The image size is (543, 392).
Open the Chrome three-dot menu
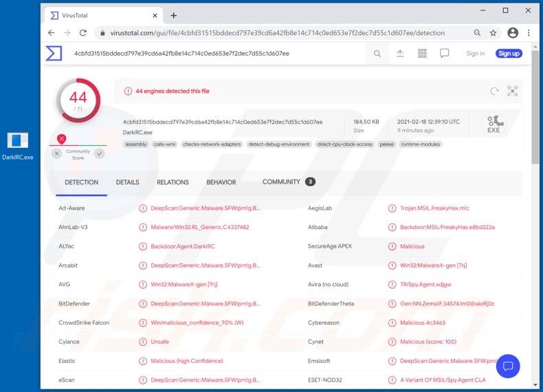point(529,33)
